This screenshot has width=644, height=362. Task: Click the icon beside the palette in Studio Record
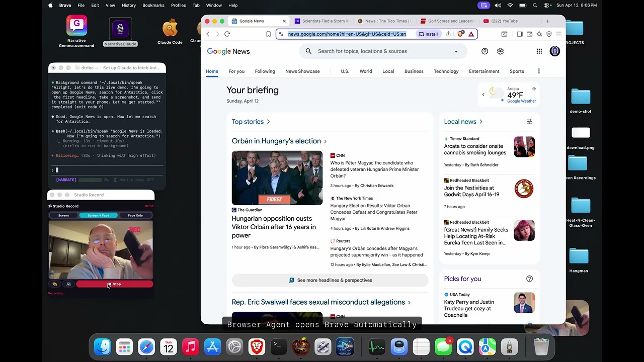point(68,284)
